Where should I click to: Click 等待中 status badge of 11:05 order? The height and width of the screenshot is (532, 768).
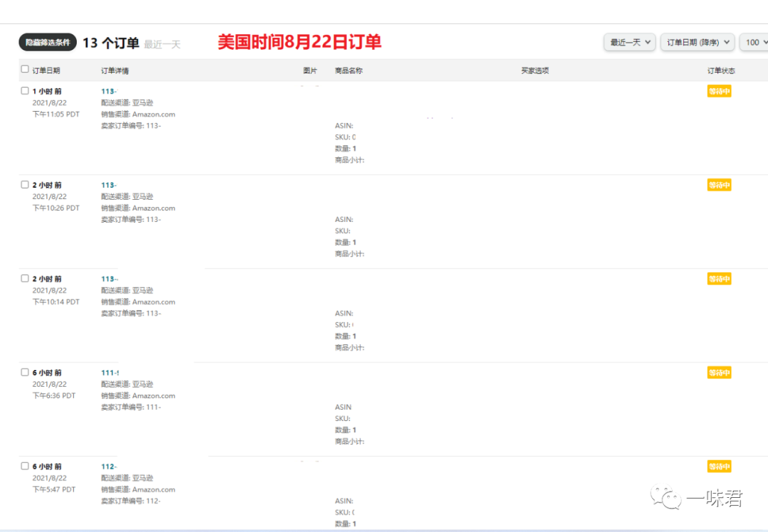[719, 91]
